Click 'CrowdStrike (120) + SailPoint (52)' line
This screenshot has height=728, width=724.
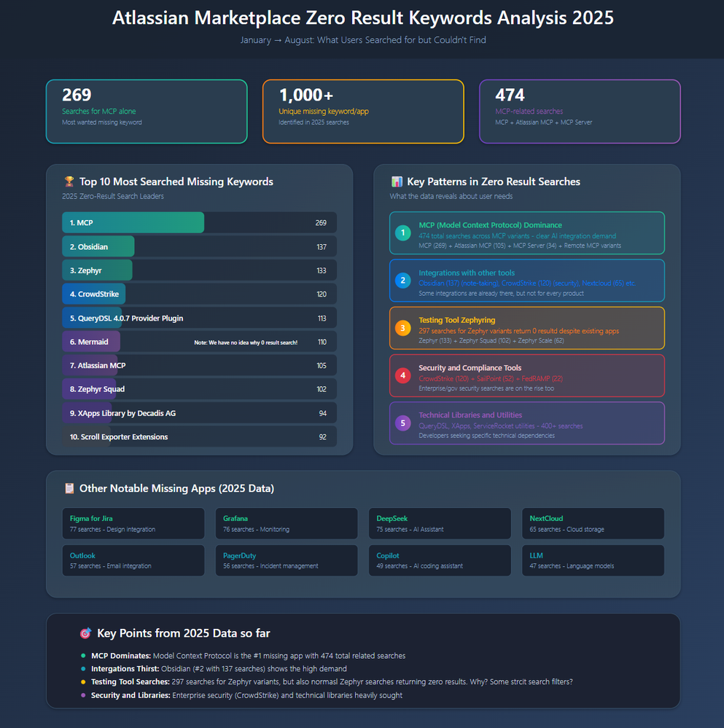coord(491,378)
